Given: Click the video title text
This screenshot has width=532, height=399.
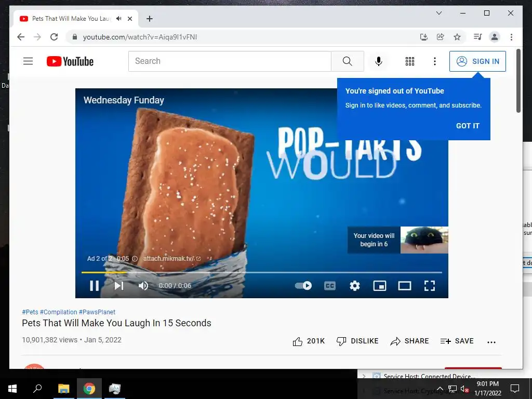Looking at the screenshot, I should pyautogui.click(x=116, y=323).
